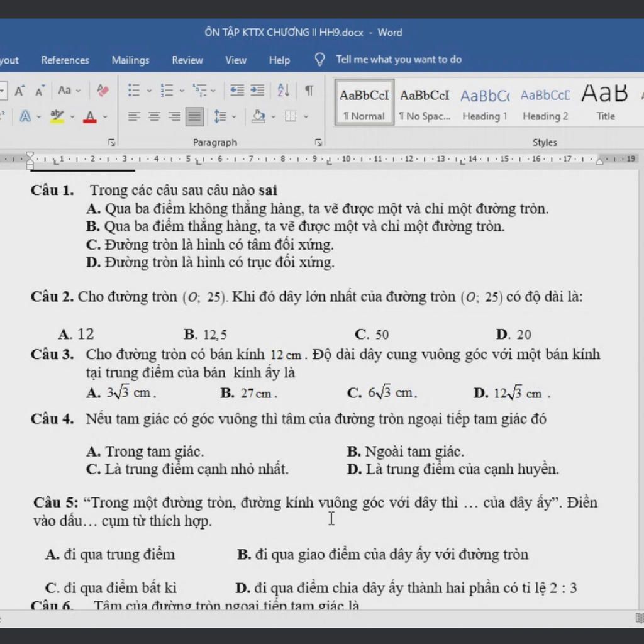Apply the Multilevel List icon

click(x=200, y=91)
